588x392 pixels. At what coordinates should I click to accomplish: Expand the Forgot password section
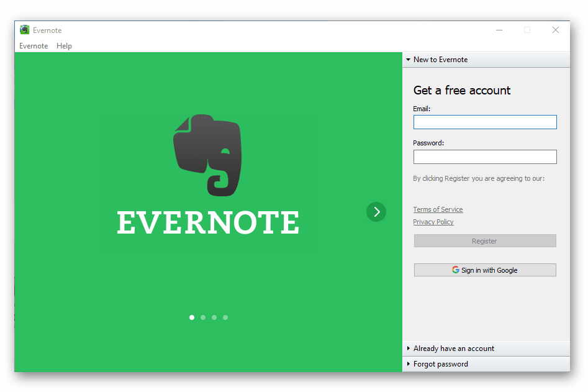[440, 364]
